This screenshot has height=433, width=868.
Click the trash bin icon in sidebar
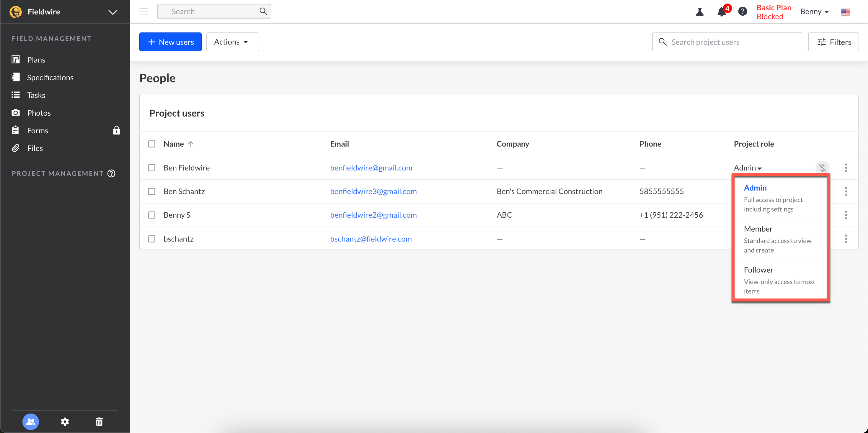point(99,421)
